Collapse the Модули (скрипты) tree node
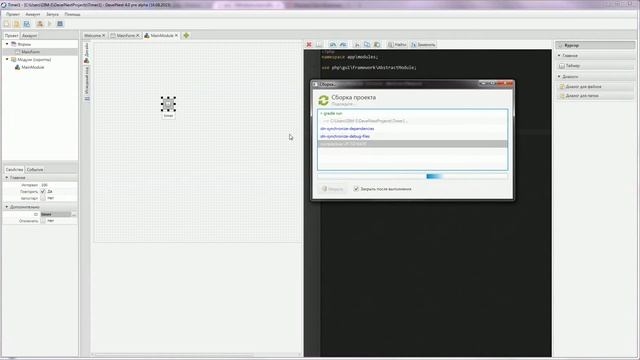 click(7, 59)
